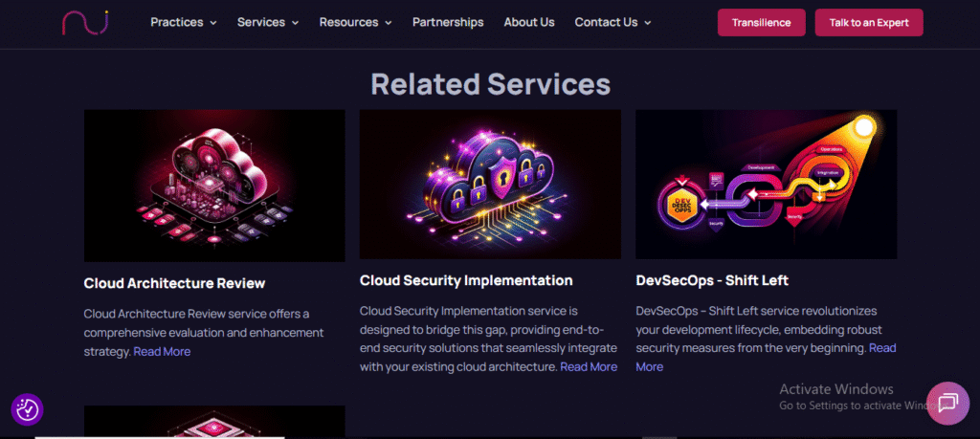
Task: Open the DevSecOps - Shift Left heading
Action: [x=712, y=280]
